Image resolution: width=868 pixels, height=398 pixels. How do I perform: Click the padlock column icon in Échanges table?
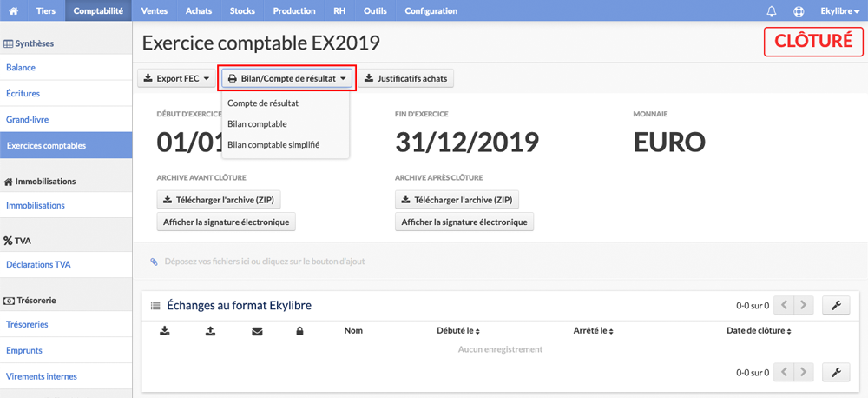point(299,331)
